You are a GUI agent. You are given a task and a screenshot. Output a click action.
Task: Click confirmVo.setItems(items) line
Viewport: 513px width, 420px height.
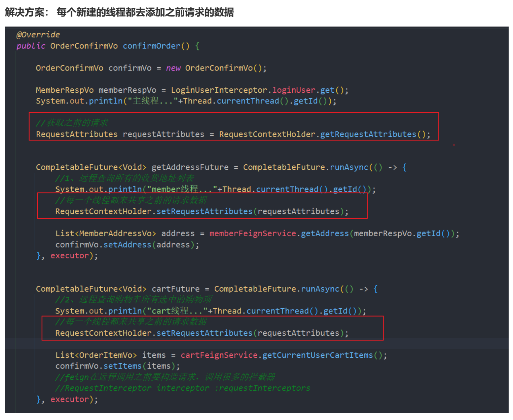point(118,366)
